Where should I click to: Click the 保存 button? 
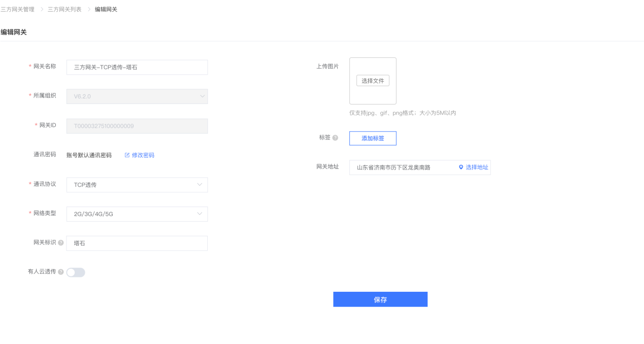point(380,299)
